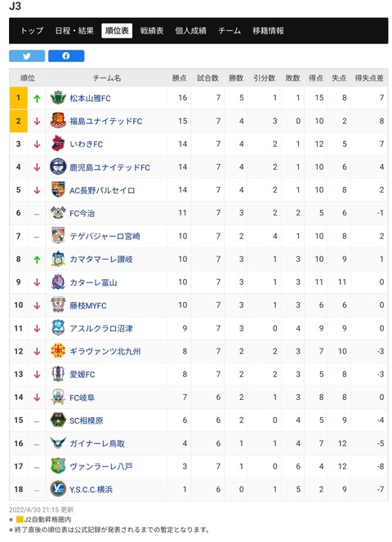Click the Y.S.C.C.横浜 club logo
Screen dimensions: 392x542
58,489
